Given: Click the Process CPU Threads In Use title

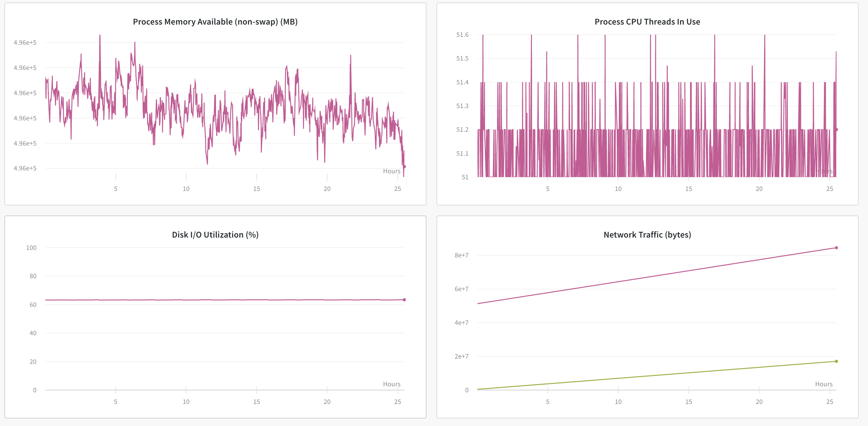Looking at the screenshot, I should pos(647,22).
